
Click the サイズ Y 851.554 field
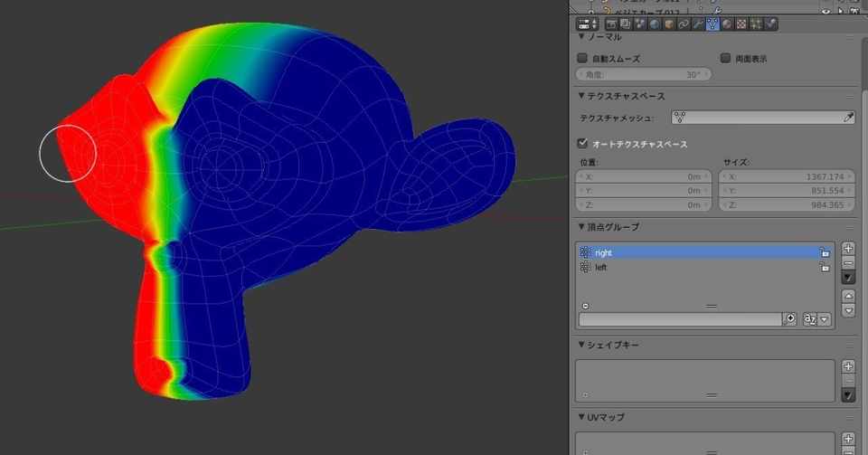coord(788,191)
